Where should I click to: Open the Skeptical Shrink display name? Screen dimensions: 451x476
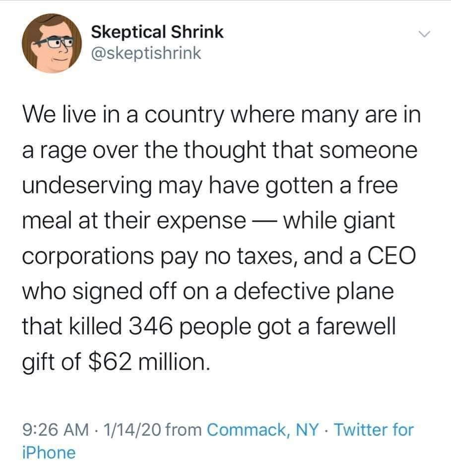tap(157, 32)
